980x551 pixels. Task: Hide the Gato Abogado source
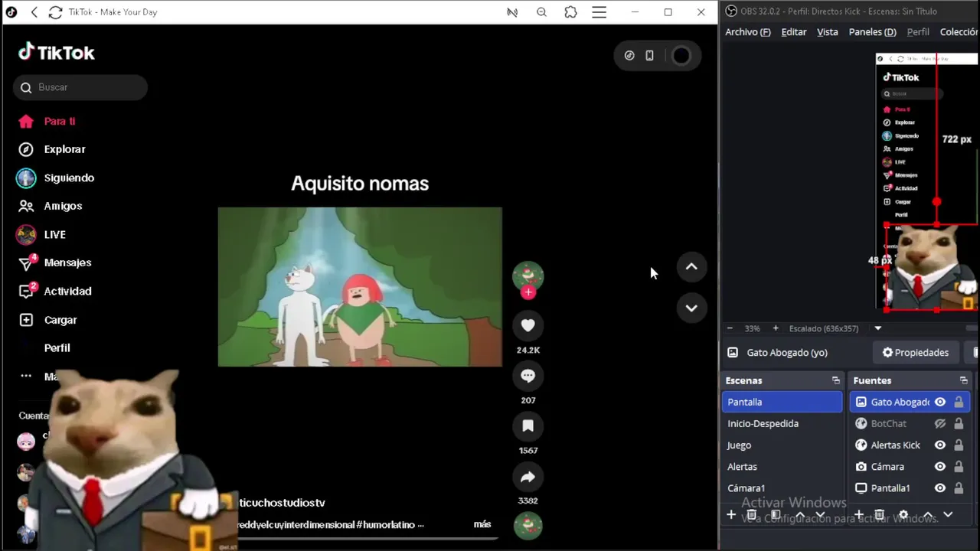(x=939, y=402)
